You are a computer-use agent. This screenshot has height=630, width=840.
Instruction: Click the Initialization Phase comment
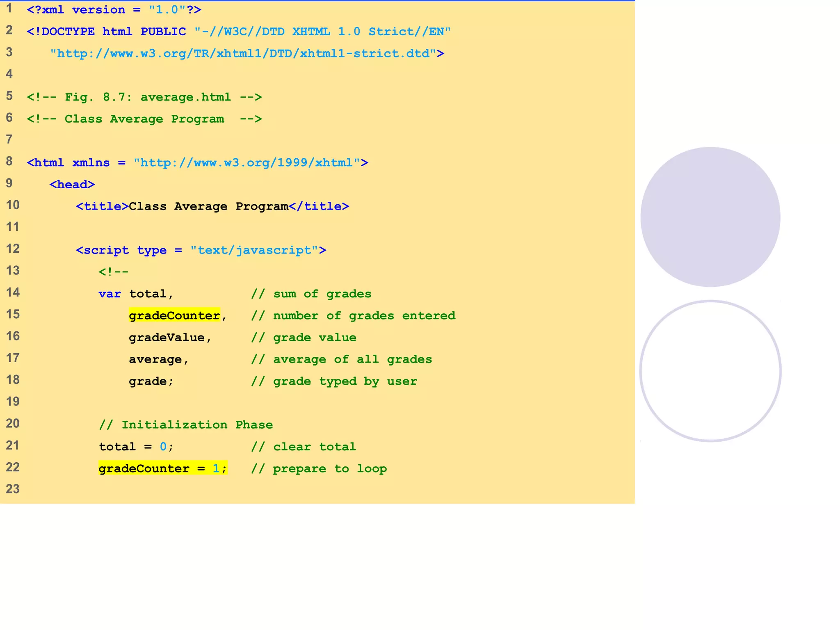pyautogui.click(x=186, y=425)
